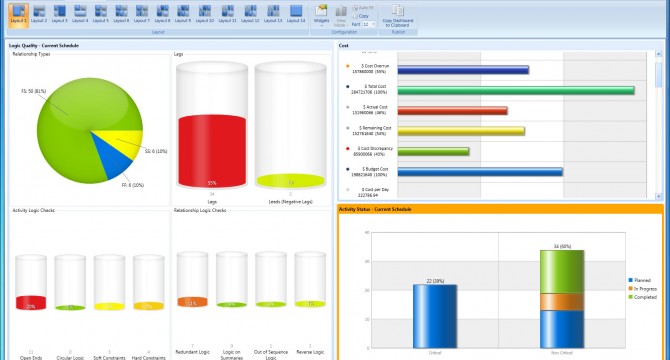
Task: Click the In Progress legend swatch
Action: (631, 289)
